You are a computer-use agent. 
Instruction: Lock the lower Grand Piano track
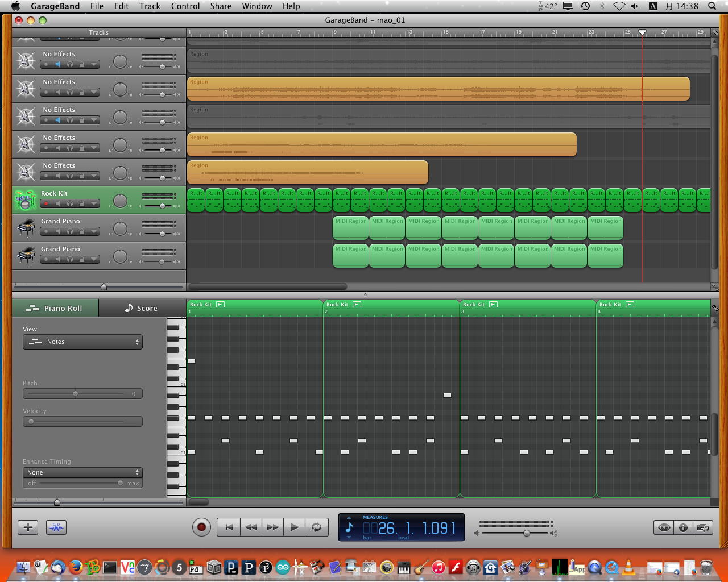(81, 259)
